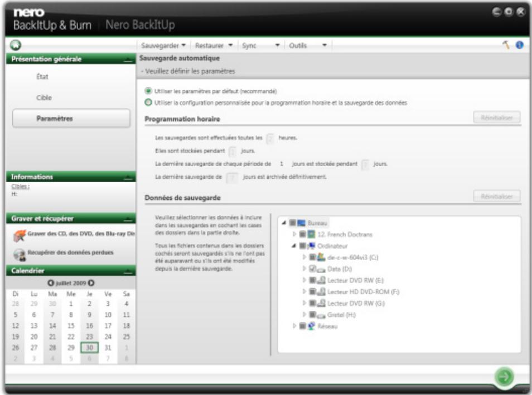532x395 pixels.
Task: Collapse the Calendrier panel
Action: pyautogui.click(x=128, y=271)
